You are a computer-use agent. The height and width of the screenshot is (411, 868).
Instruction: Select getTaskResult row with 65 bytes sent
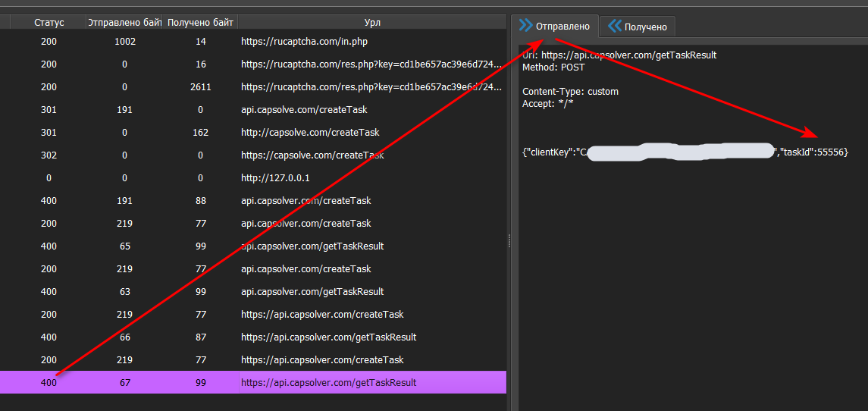point(312,246)
